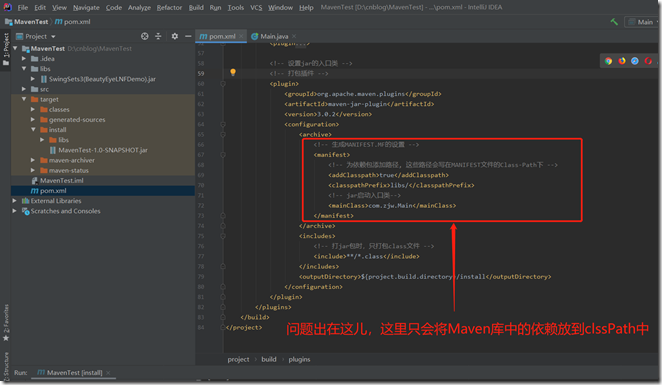Click 'project' in XML breadcrumb
The image size is (662, 385).
coord(239,359)
